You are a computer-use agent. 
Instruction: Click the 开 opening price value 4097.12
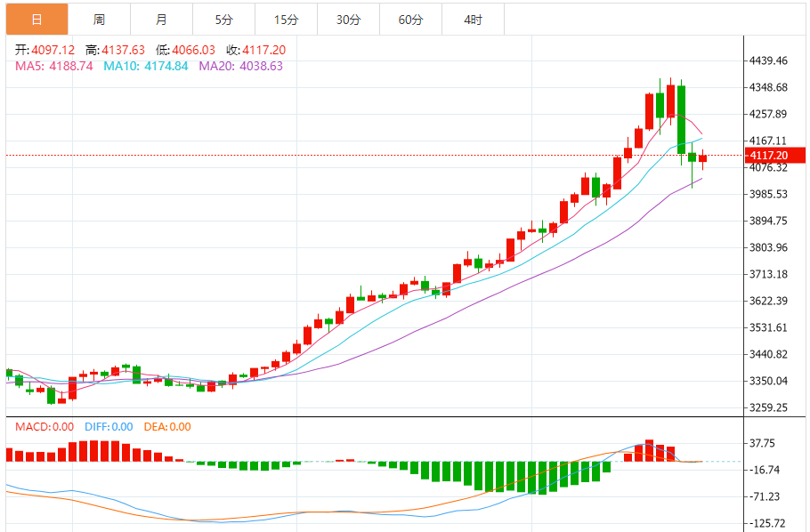pos(53,50)
